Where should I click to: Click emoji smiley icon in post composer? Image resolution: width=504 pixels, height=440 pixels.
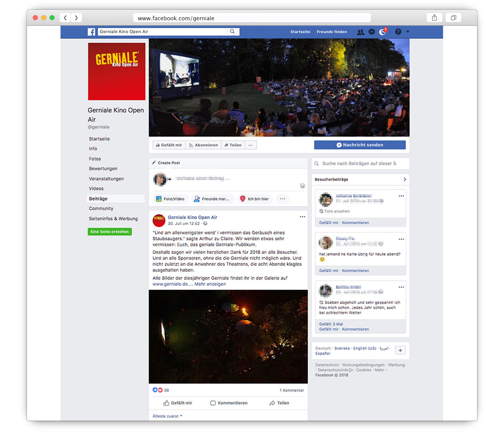(302, 186)
